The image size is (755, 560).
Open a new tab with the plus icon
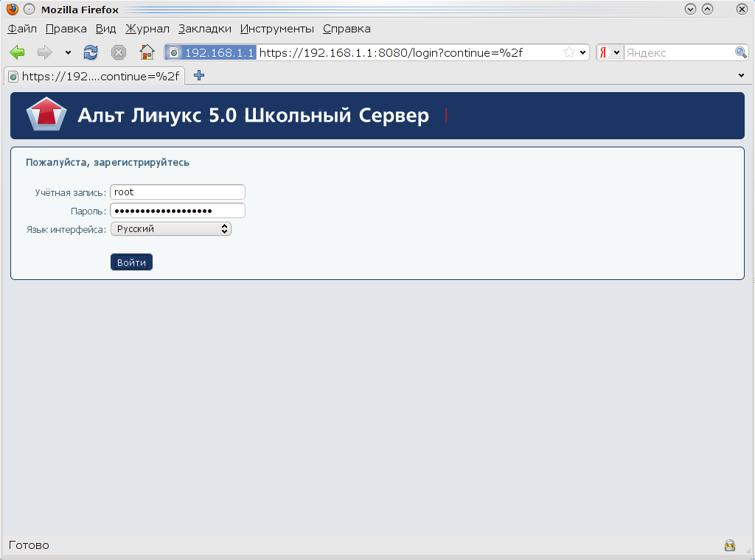[x=199, y=76]
